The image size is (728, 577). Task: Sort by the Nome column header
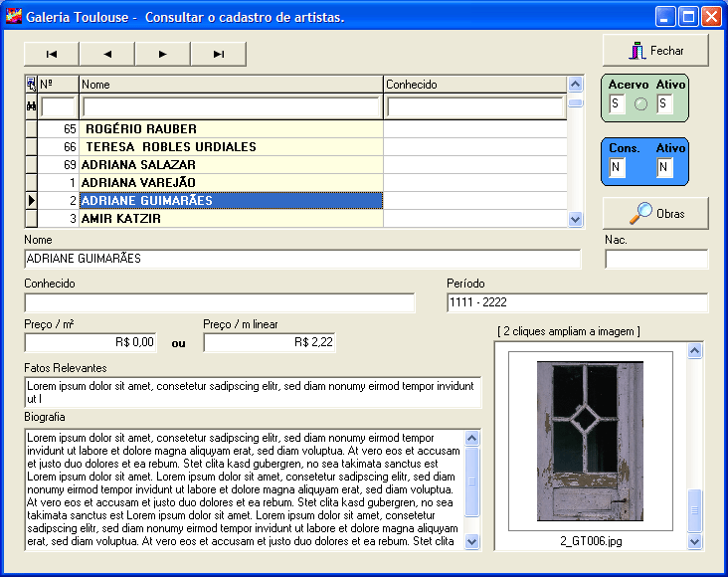pos(231,85)
